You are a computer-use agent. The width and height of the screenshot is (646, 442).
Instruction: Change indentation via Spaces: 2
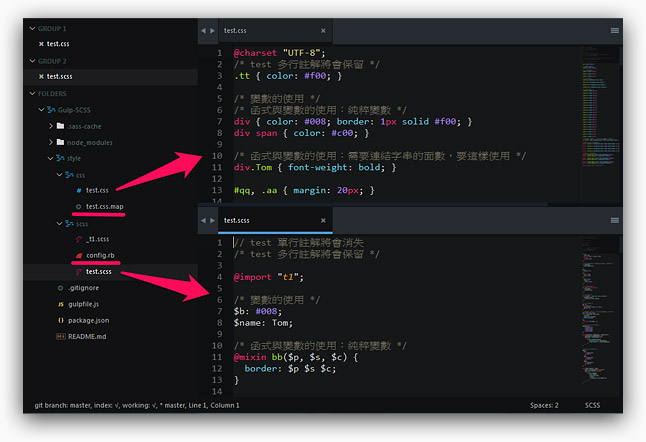pyautogui.click(x=544, y=405)
